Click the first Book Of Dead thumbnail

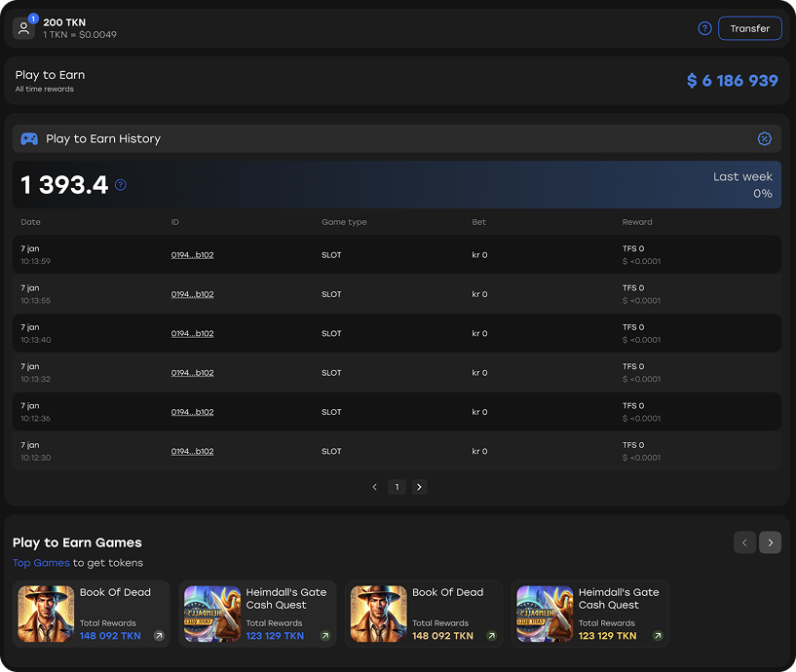46,614
